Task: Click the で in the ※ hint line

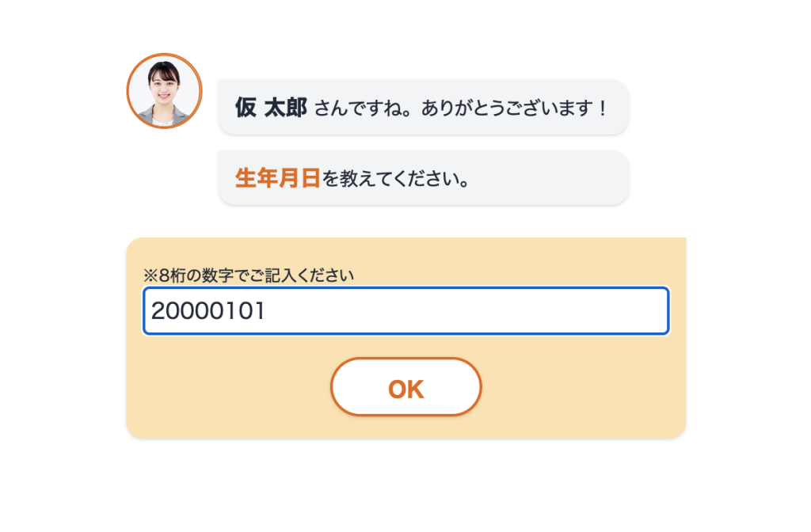Action: pyautogui.click(x=244, y=275)
